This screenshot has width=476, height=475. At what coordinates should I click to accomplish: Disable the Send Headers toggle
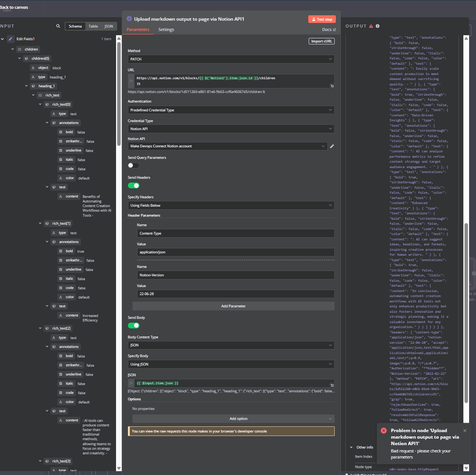(x=133, y=186)
